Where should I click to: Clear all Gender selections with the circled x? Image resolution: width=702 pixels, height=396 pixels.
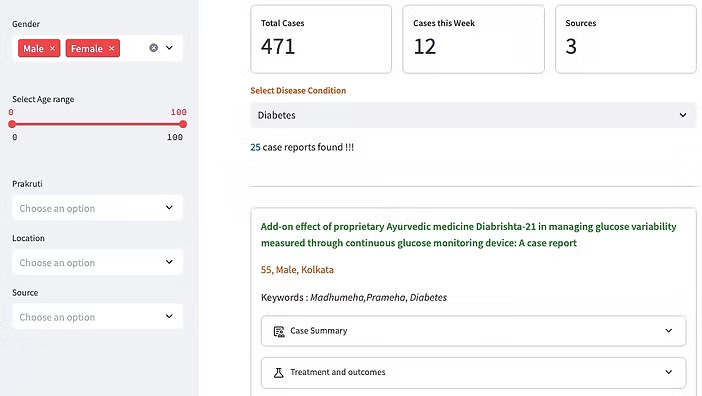coord(154,48)
